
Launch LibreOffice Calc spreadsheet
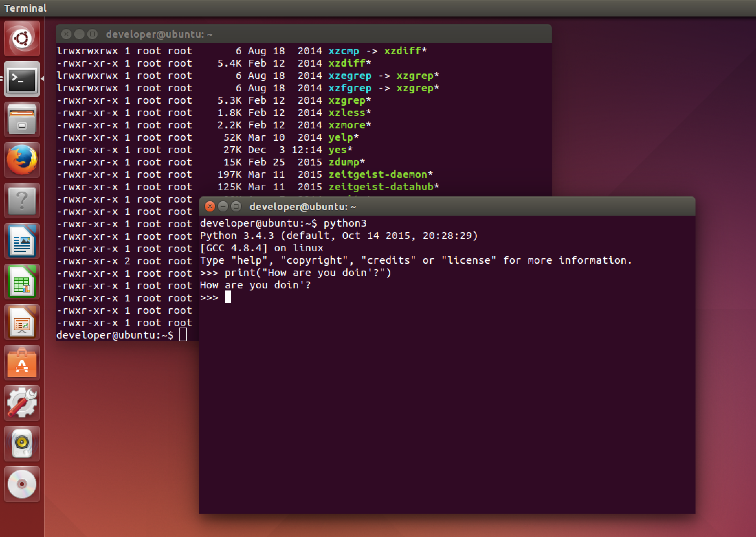22,282
